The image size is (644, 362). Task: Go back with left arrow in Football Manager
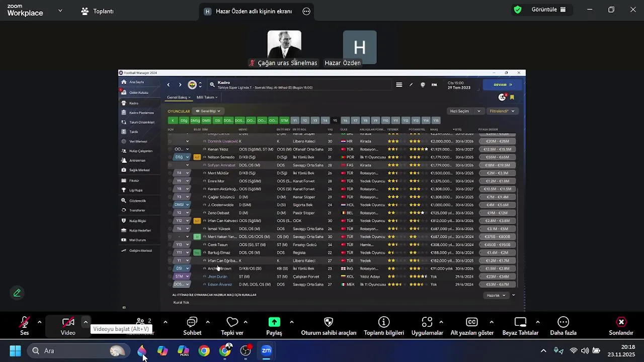click(x=169, y=85)
